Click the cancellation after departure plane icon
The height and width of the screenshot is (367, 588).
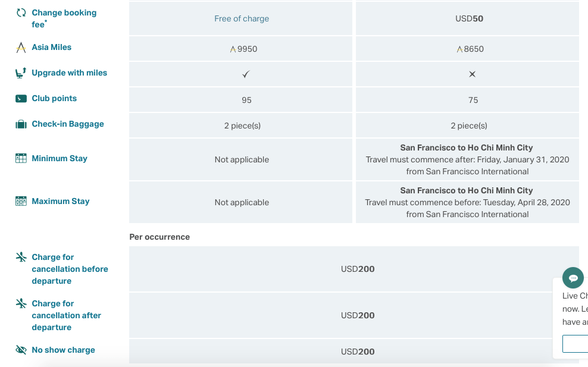click(x=21, y=303)
